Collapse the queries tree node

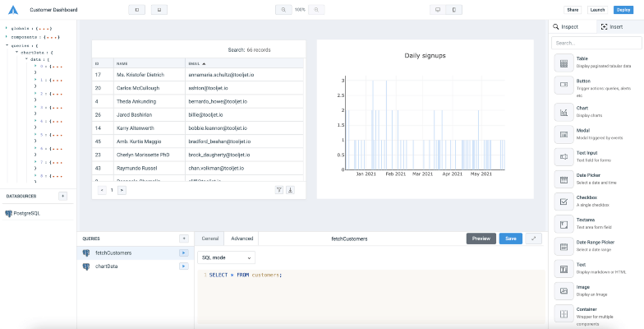pos(7,45)
